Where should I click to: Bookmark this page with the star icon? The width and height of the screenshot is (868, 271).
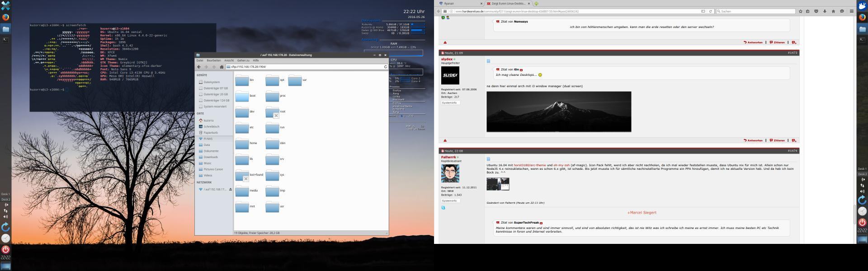(x=800, y=11)
